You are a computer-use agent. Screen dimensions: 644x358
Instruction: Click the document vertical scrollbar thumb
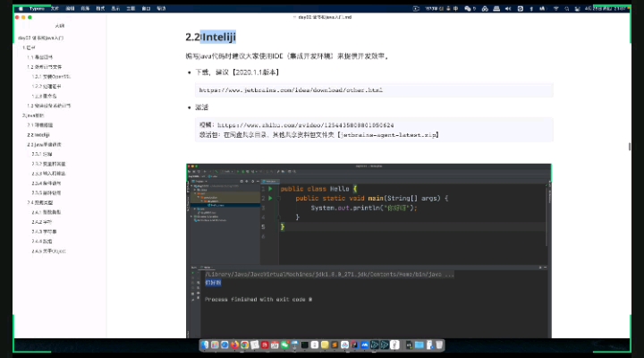click(629, 147)
